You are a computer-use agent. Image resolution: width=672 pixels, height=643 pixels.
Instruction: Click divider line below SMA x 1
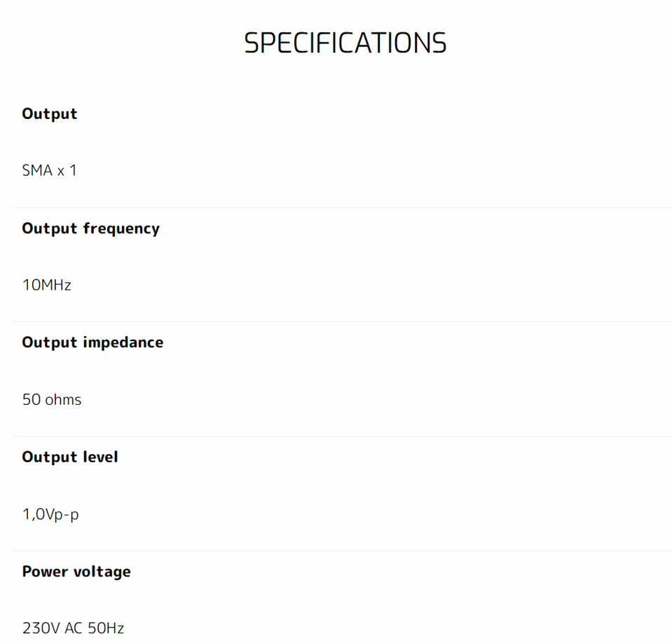click(342, 207)
